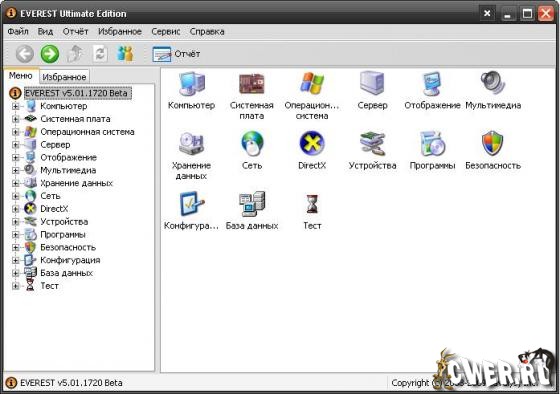This screenshot has height=394, width=560.
Task: Open the Компьютер icon in main panel
Action: pyautogui.click(x=192, y=84)
